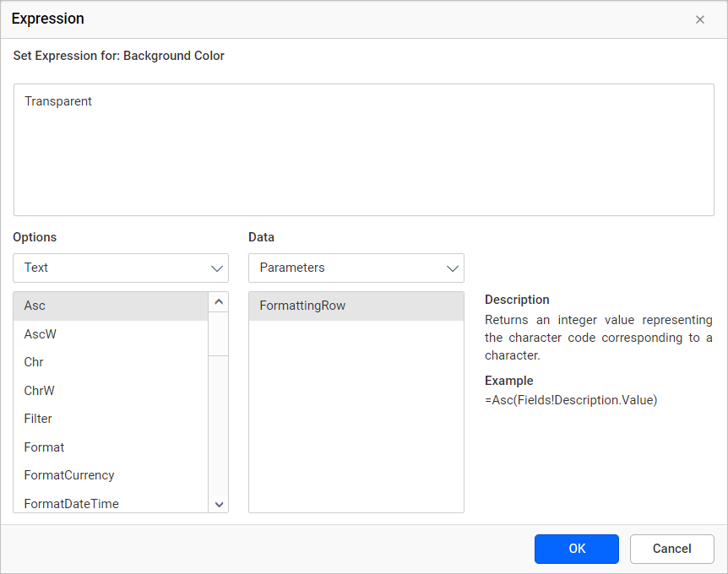Click inside the Transparent expression text area

[363, 149]
